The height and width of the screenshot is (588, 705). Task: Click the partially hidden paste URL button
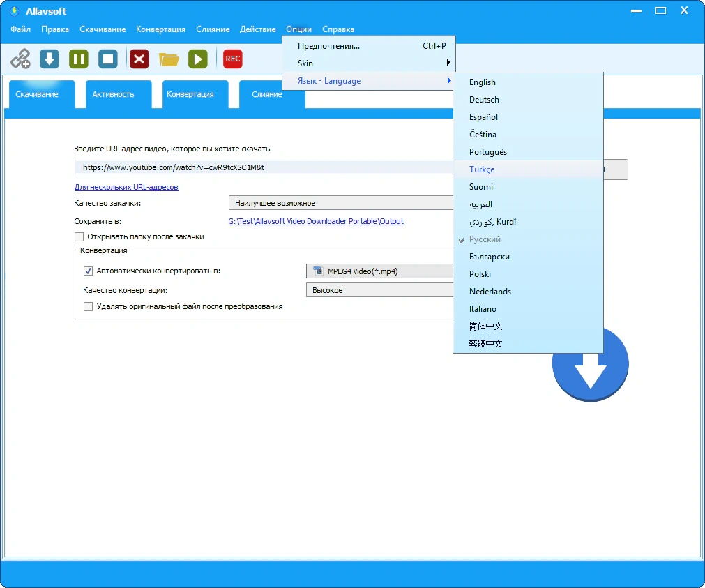(x=616, y=169)
